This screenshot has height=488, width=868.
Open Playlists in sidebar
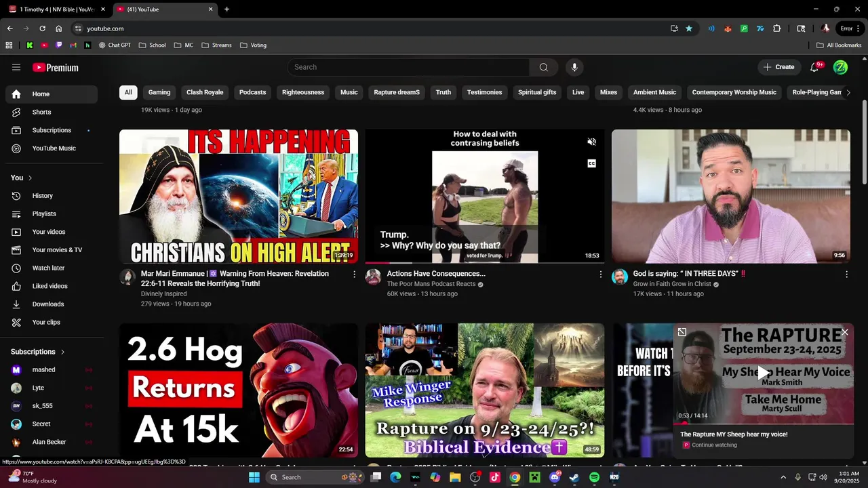52,213
